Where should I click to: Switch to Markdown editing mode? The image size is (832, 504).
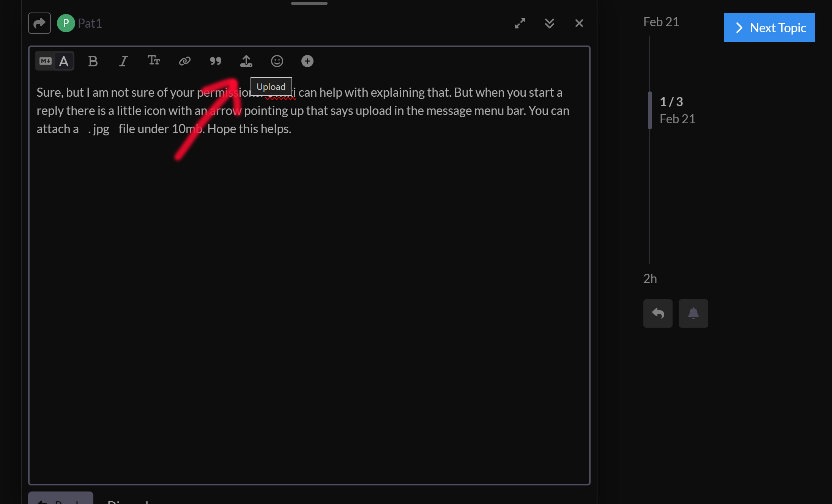point(45,61)
